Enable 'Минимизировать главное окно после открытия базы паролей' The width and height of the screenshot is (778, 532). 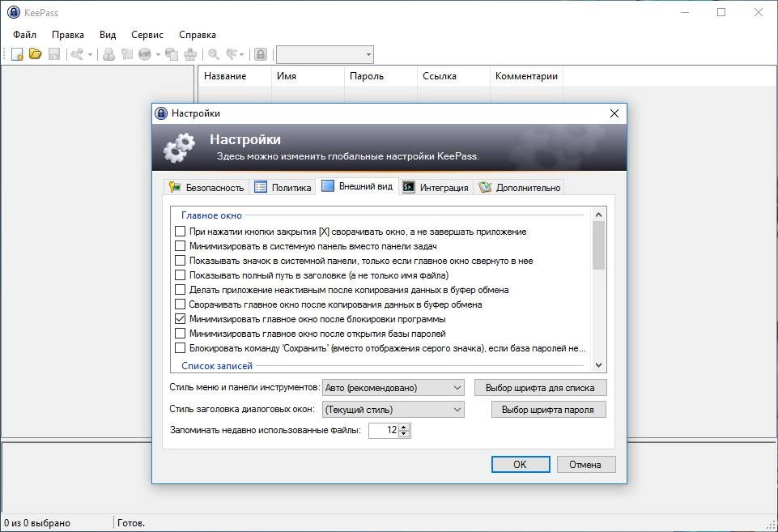pos(180,334)
